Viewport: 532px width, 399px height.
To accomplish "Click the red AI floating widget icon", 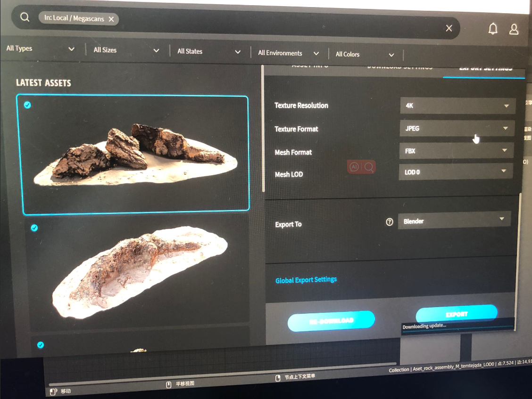I will 354,167.
